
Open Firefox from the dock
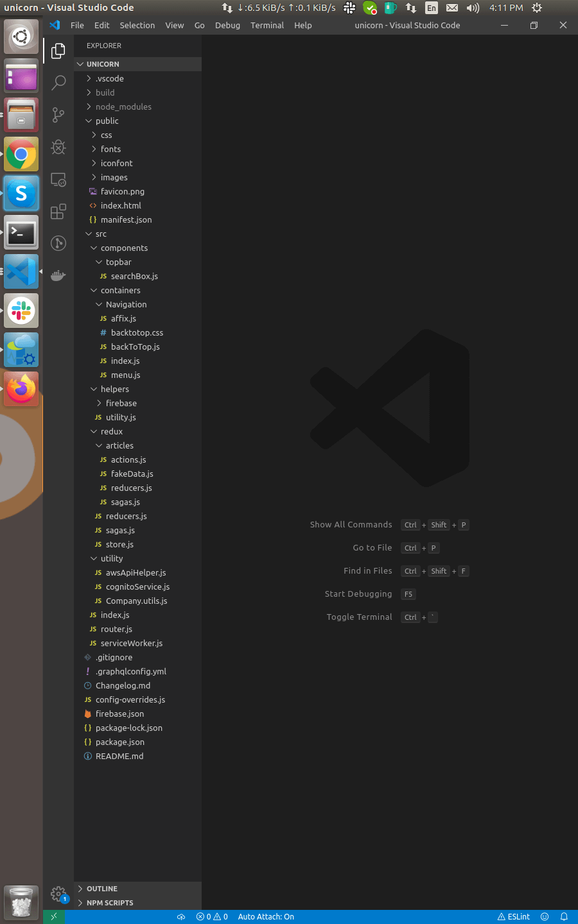(21, 389)
